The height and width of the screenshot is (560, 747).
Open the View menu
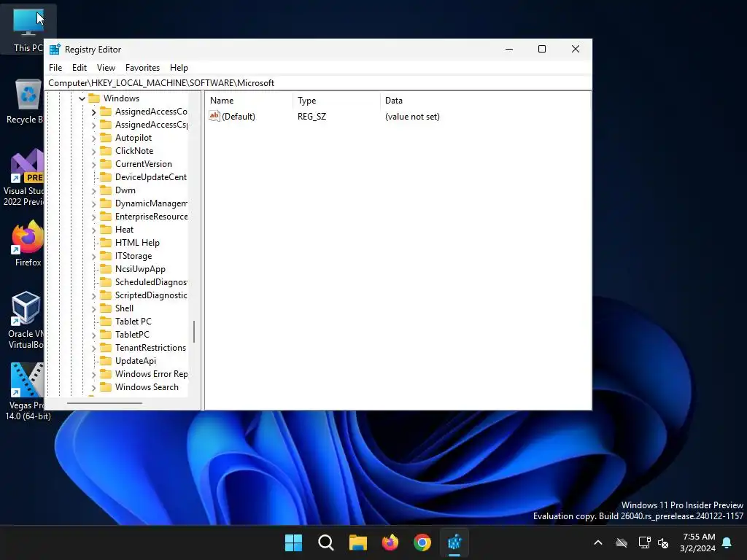106,68
